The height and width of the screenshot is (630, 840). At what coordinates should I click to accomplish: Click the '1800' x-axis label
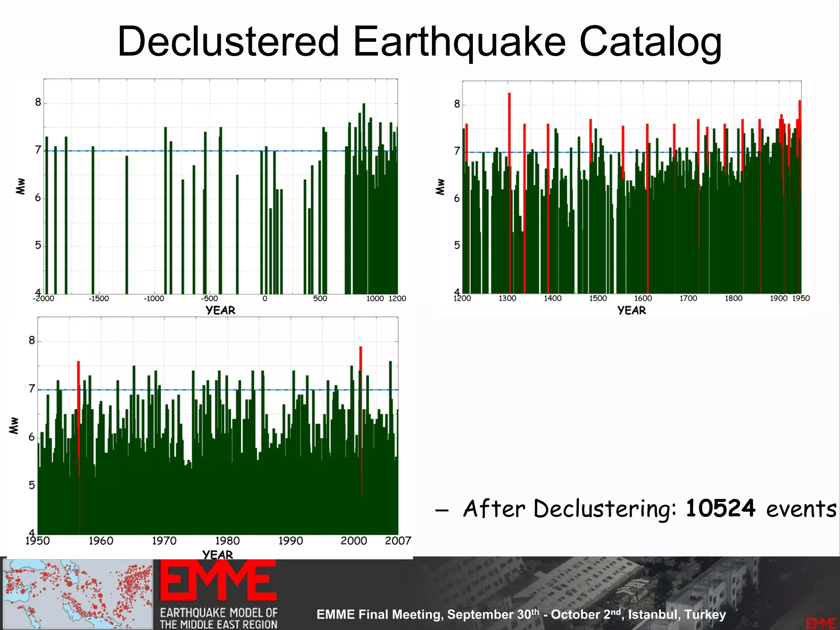coord(733,298)
